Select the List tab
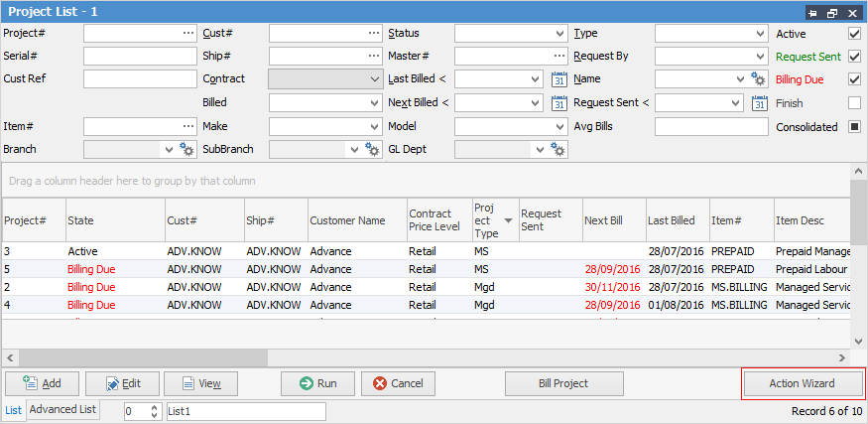Screen dimensions: 868x424 [13, 410]
